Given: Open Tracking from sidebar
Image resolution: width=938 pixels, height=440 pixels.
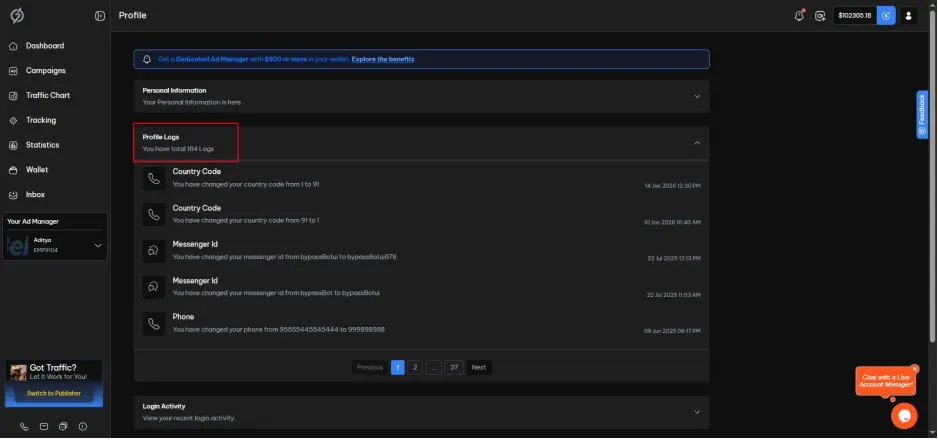Looking at the screenshot, I should (x=41, y=121).
